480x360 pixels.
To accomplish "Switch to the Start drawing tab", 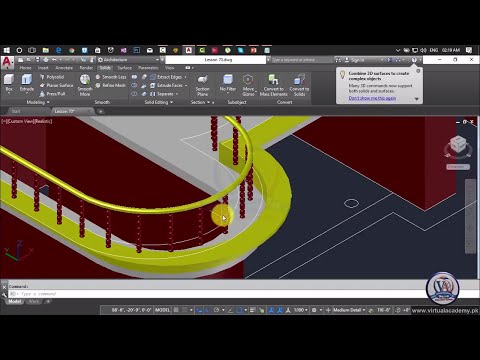I will click(16, 111).
